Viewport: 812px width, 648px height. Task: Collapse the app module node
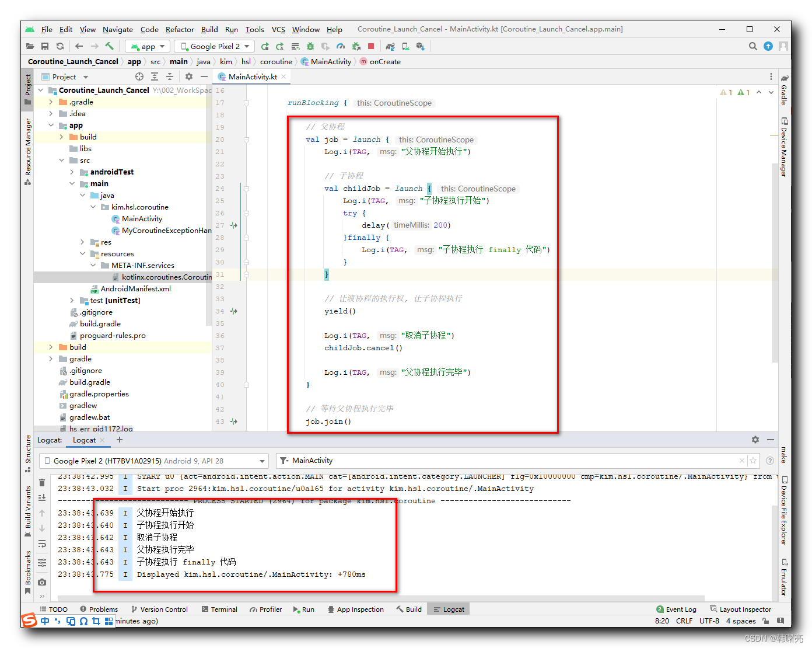[x=51, y=126]
